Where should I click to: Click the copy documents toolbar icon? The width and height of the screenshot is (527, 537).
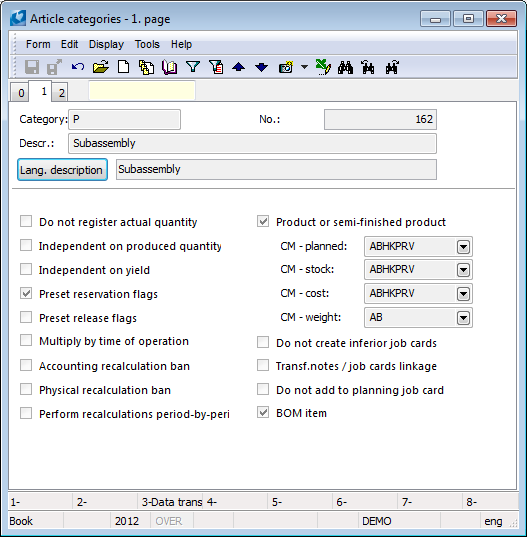tap(146, 67)
